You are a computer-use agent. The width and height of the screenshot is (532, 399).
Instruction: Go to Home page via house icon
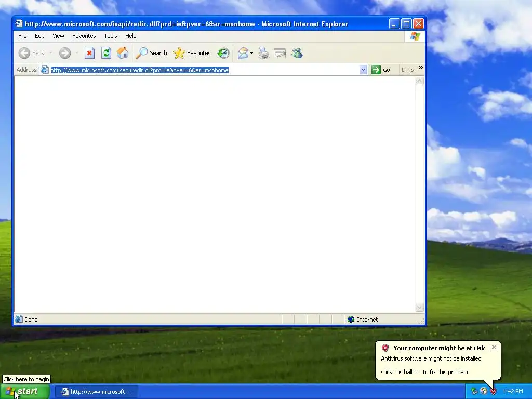(x=123, y=53)
